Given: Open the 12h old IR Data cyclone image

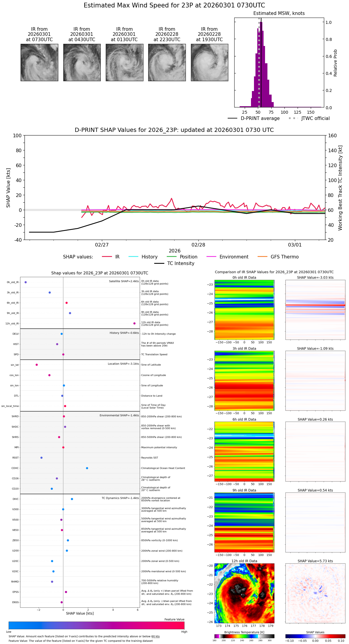Looking at the screenshot, I should [x=244, y=593].
